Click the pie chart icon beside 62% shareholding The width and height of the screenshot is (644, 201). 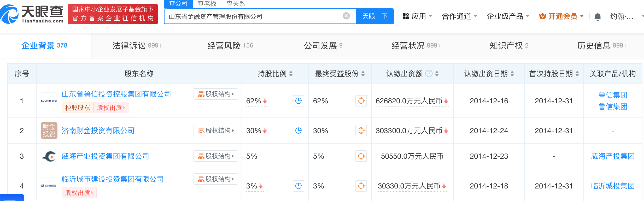[x=298, y=101]
